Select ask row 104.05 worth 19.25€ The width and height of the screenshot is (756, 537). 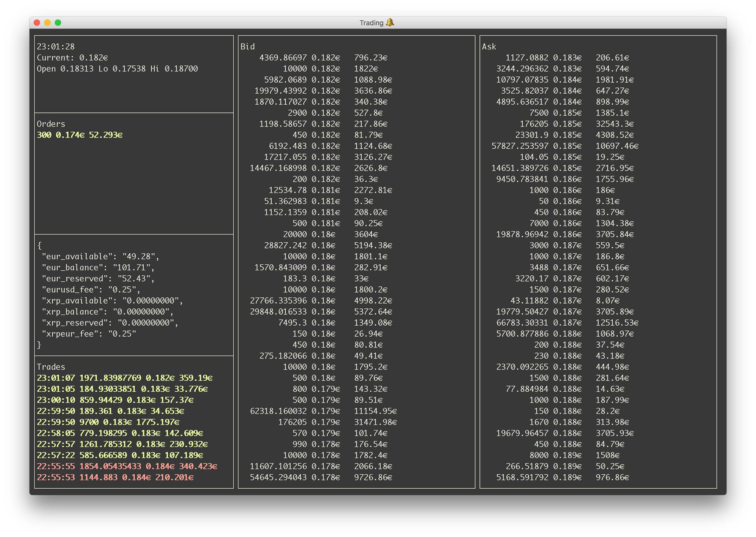[572, 157]
